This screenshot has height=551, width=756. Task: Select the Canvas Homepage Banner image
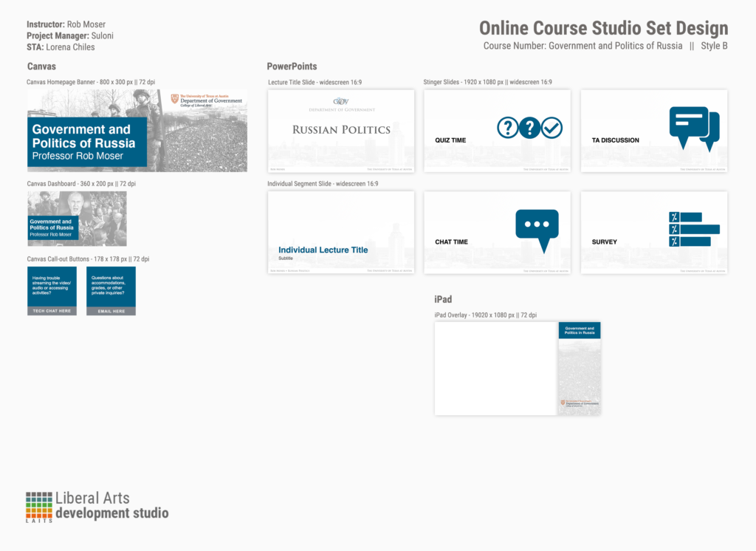pos(137,131)
